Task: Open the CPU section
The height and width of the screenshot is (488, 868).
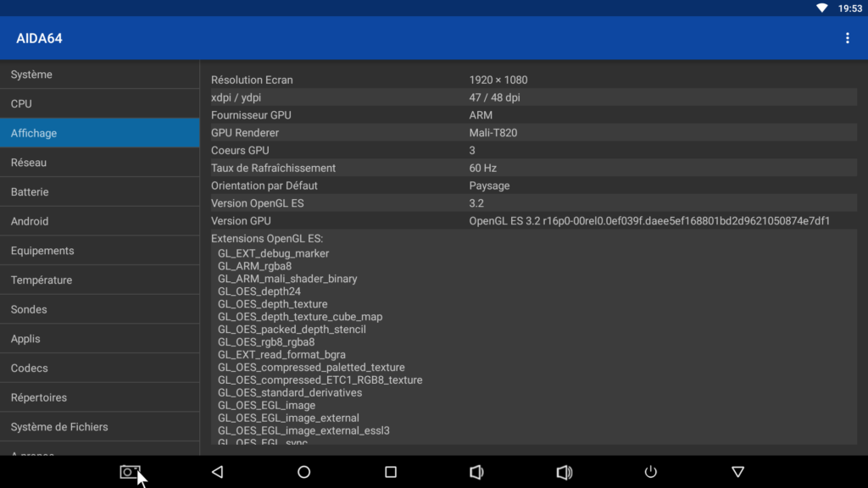Action: click(100, 104)
